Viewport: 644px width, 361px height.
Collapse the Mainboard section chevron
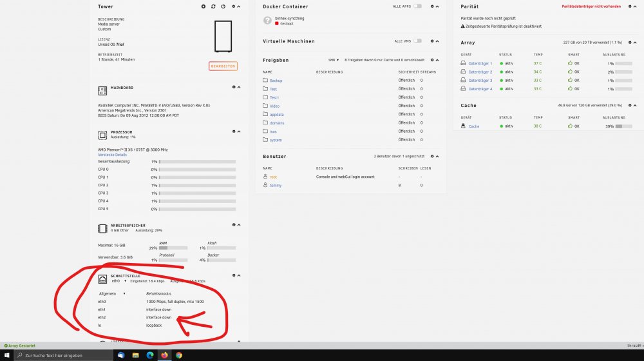click(239, 87)
